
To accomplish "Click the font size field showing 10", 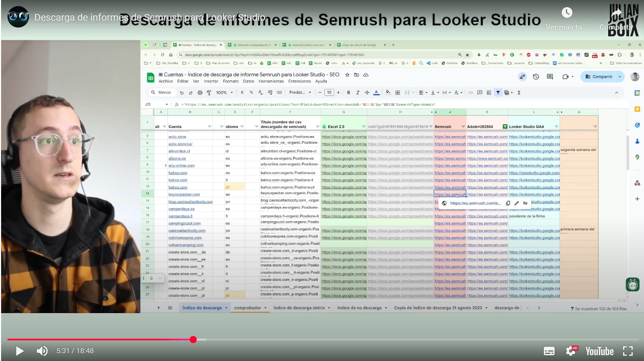I will [x=329, y=93].
